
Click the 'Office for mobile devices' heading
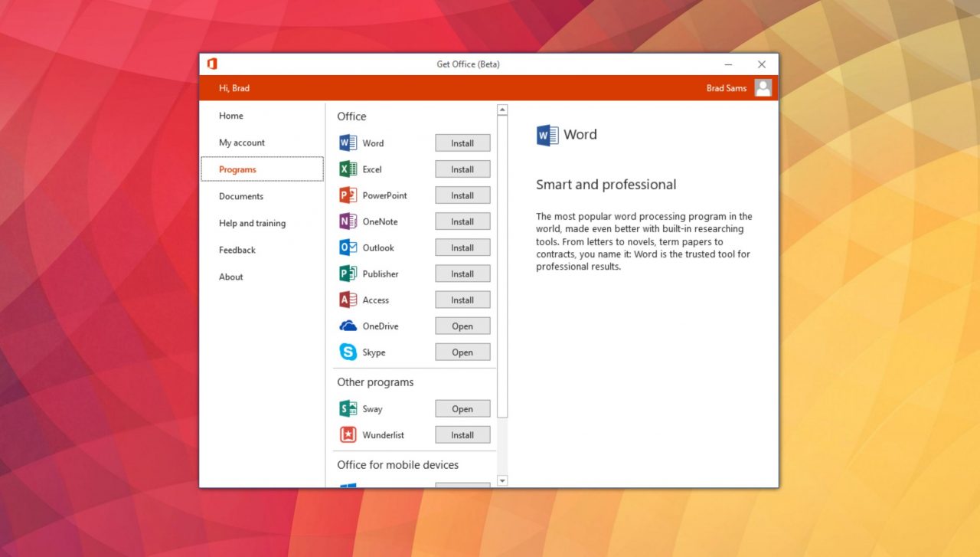(x=397, y=465)
